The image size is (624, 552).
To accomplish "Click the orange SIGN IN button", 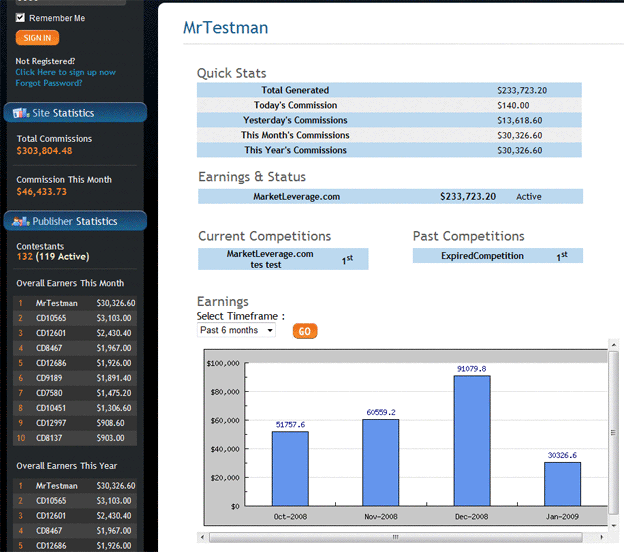I will (x=37, y=38).
